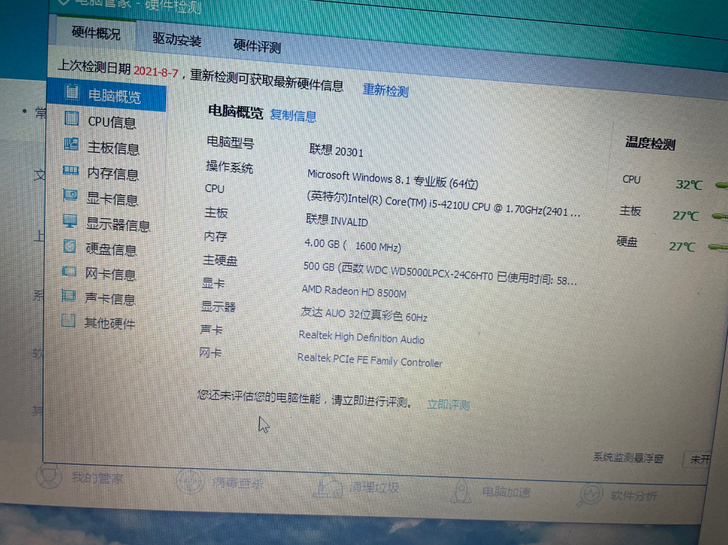
Task: Click the 复制信息 link
Action: 293,115
